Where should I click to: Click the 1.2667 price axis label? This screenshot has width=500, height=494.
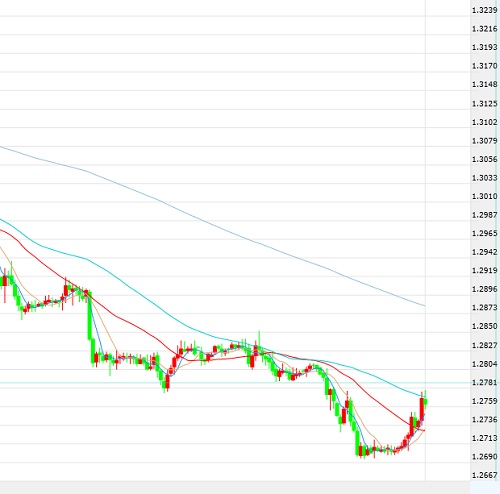[484, 475]
